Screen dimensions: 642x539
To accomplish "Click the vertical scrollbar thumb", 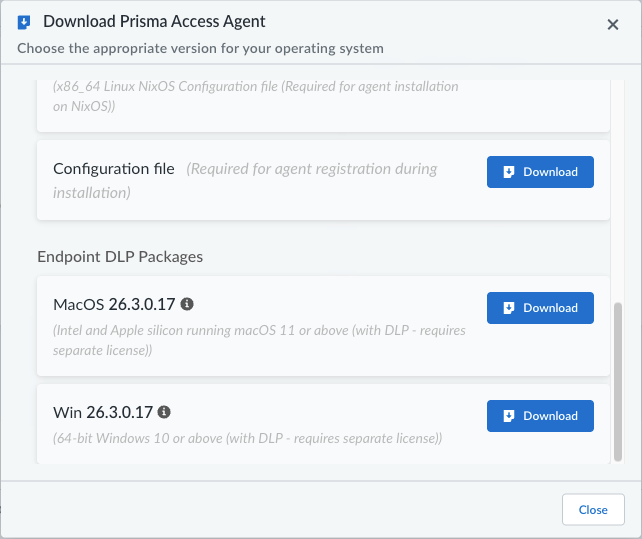I will tap(618, 382).
